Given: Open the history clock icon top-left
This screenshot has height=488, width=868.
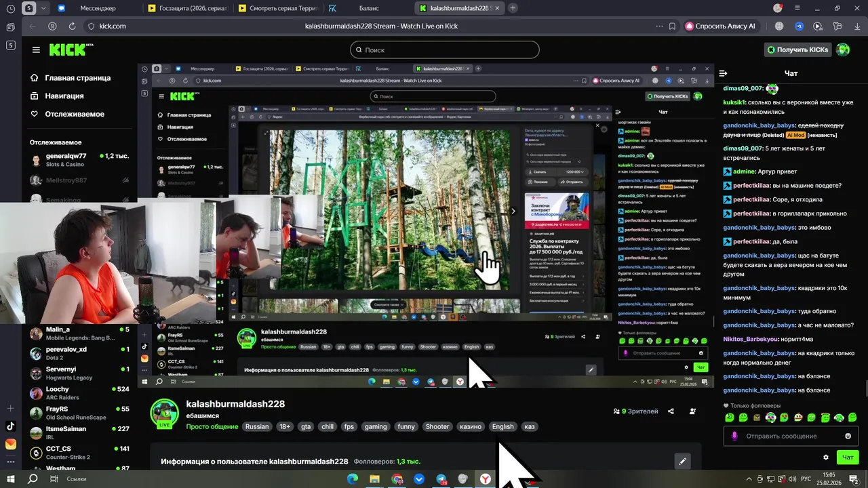Looking at the screenshot, I should 10,8.
